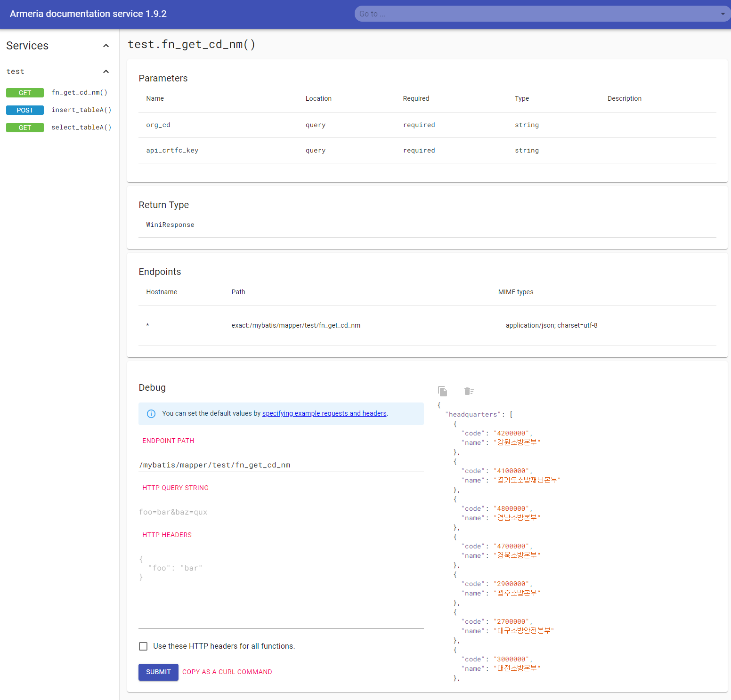
Task: Click the test service label
Action: pos(15,72)
